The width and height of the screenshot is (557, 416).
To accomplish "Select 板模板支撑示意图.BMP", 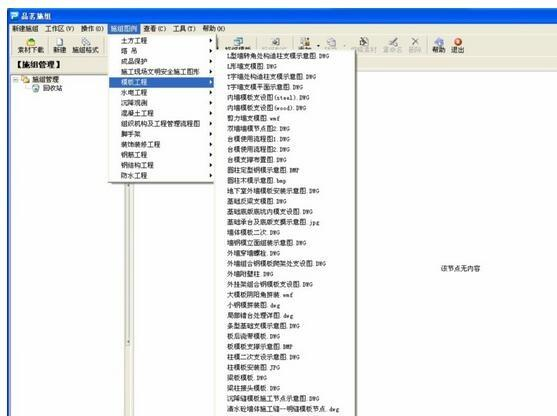I will pos(260,346).
